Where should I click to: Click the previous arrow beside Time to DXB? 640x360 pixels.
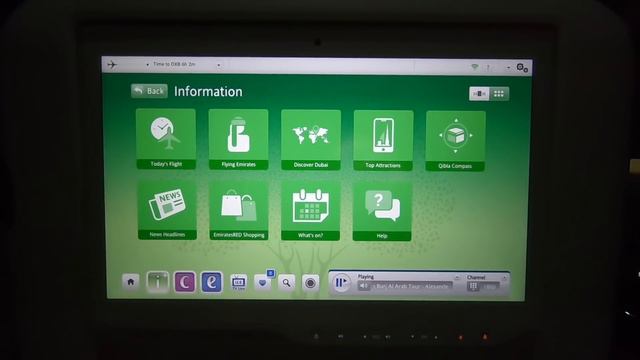(x=147, y=64)
